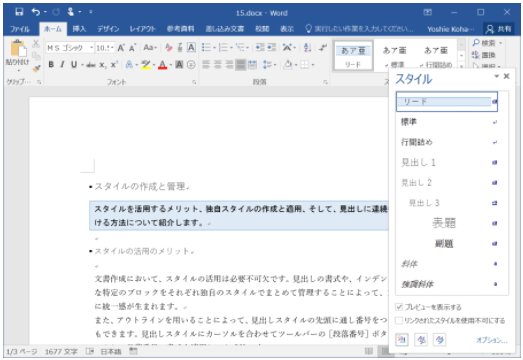Apply red font color button

162,65
